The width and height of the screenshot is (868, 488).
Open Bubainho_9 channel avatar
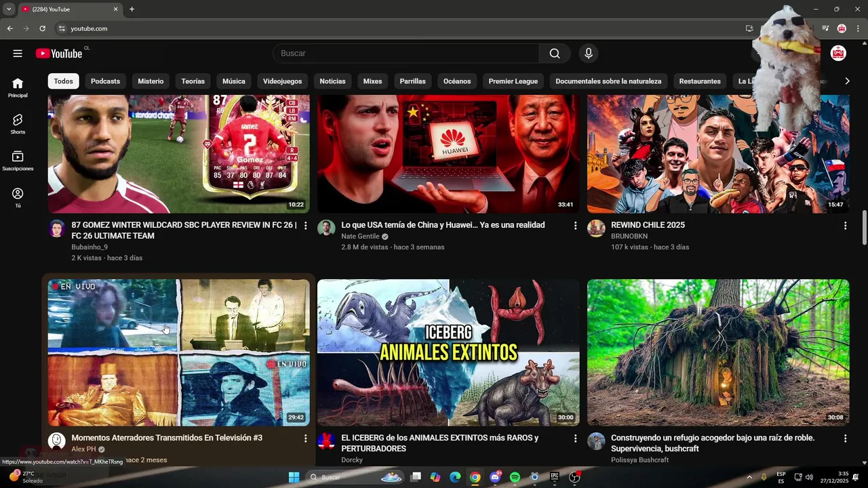(x=57, y=228)
